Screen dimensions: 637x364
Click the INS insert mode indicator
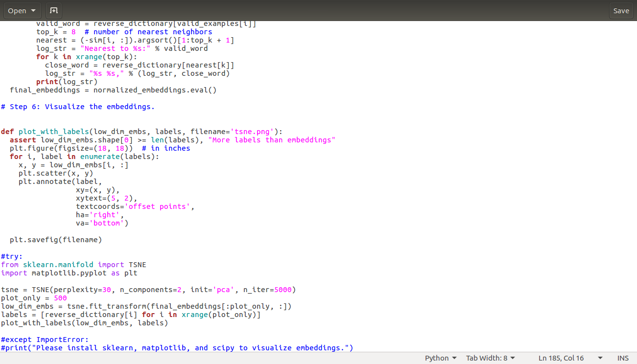click(x=623, y=358)
